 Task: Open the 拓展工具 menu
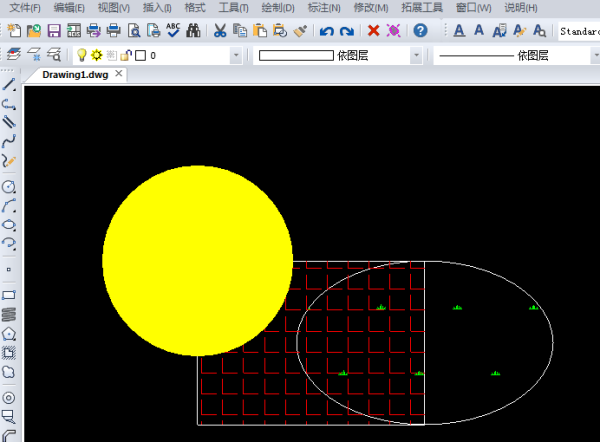click(422, 8)
